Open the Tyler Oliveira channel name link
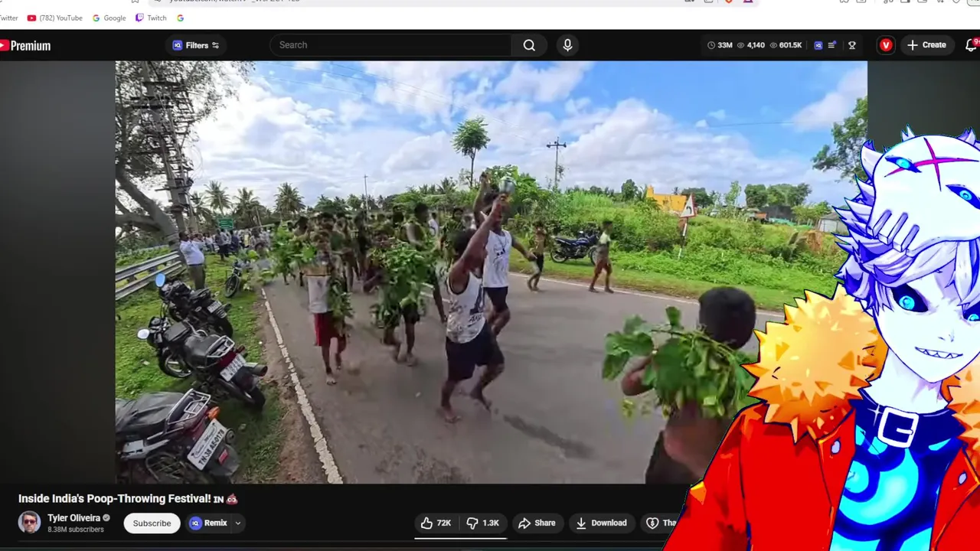The height and width of the screenshot is (551, 980). (x=73, y=518)
